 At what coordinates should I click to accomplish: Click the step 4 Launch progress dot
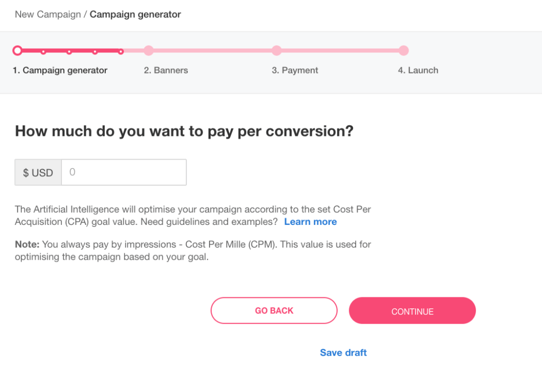[404, 50]
